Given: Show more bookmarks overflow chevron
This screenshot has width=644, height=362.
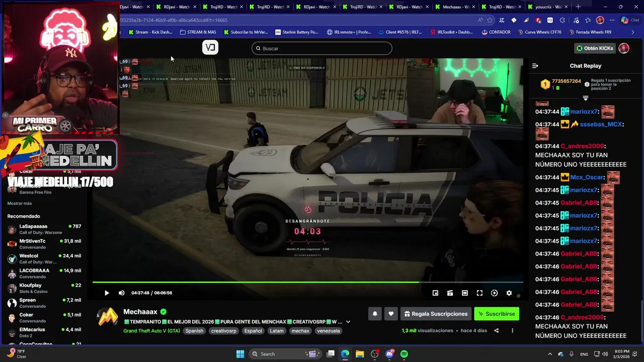Looking at the screenshot, I should point(633,32).
